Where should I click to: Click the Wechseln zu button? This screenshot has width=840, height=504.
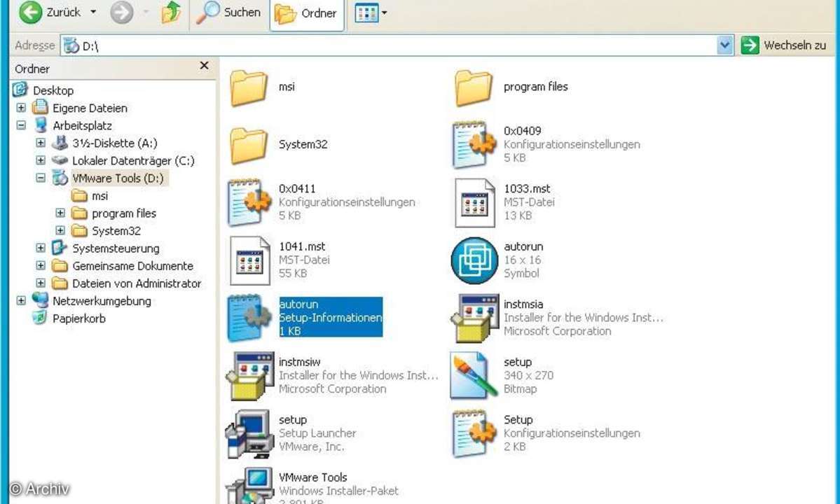(785, 45)
